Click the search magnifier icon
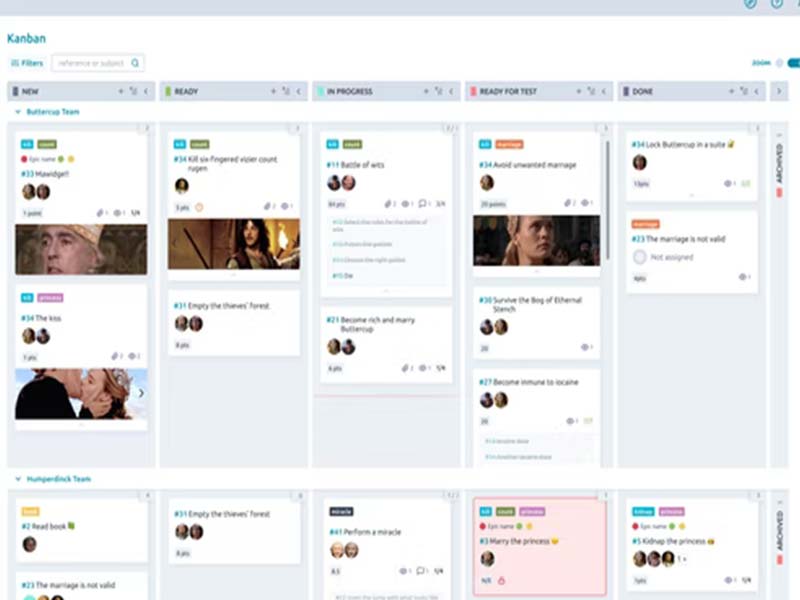 [x=135, y=63]
